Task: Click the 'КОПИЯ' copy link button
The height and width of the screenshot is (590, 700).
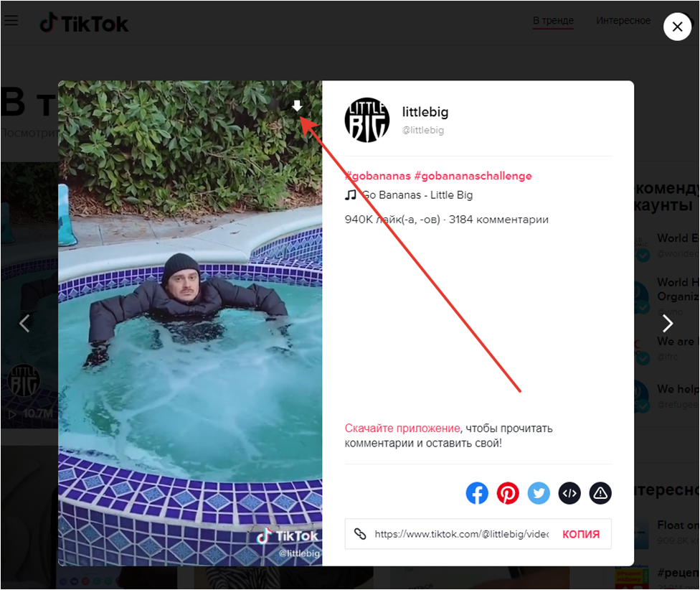Action: pos(581,534)
